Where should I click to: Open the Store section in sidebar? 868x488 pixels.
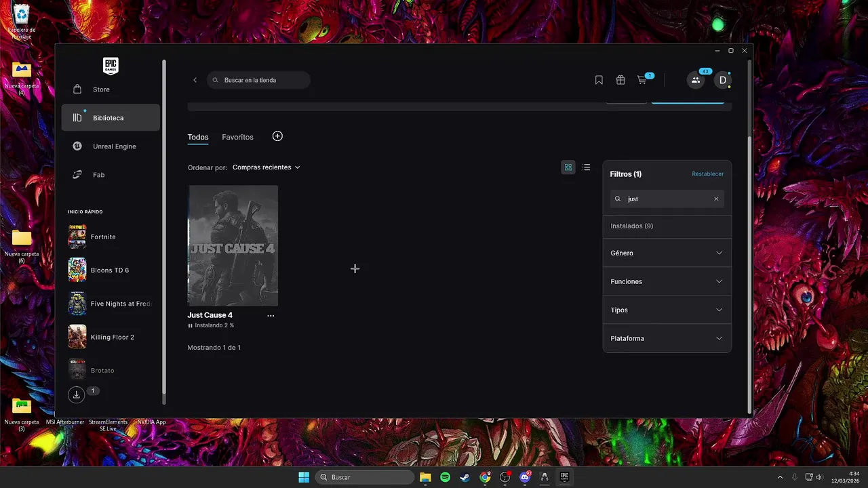[111, 89]
